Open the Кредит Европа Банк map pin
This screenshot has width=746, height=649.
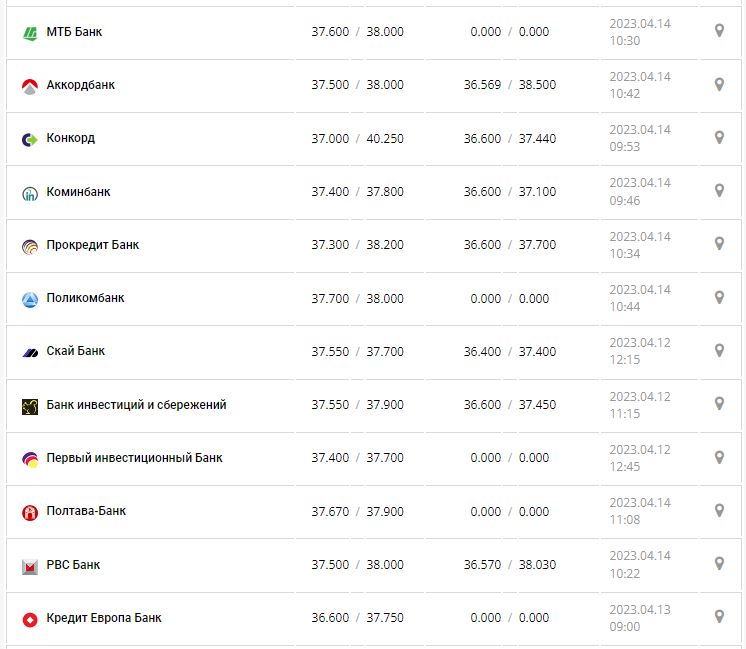click(719, 617)
